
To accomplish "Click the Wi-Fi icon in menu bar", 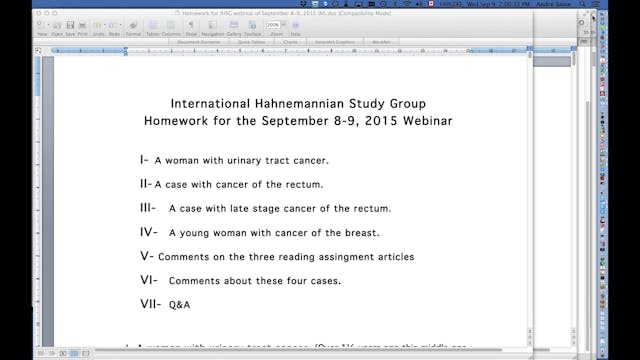I will [x=407, y=4].
